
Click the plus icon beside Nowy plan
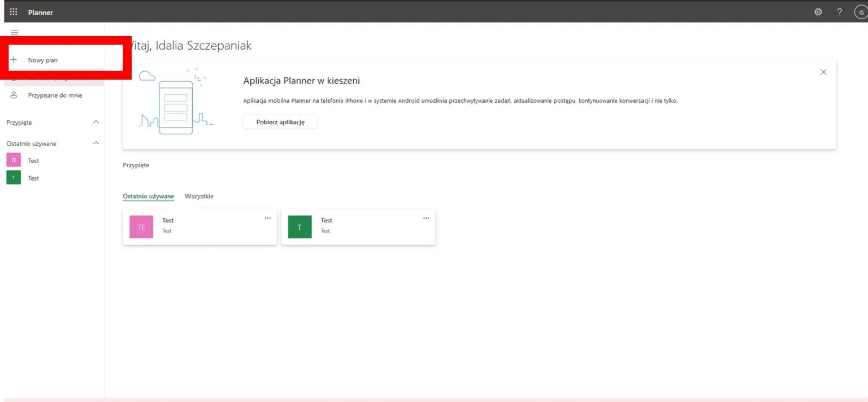14,60
